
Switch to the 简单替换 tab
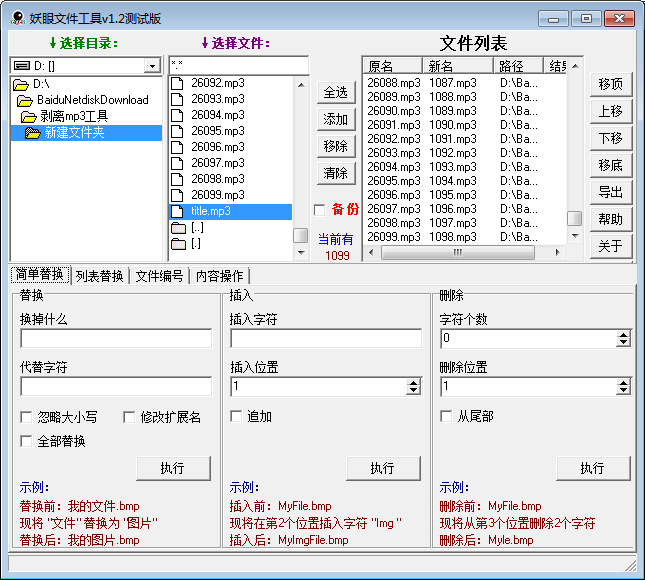(40, 274)
